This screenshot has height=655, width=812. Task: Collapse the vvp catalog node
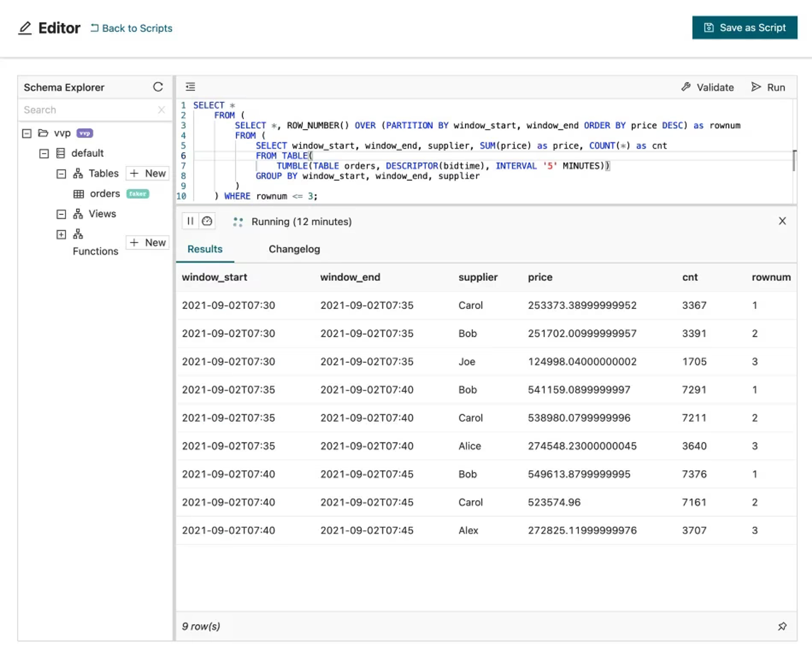pos(26,133)
